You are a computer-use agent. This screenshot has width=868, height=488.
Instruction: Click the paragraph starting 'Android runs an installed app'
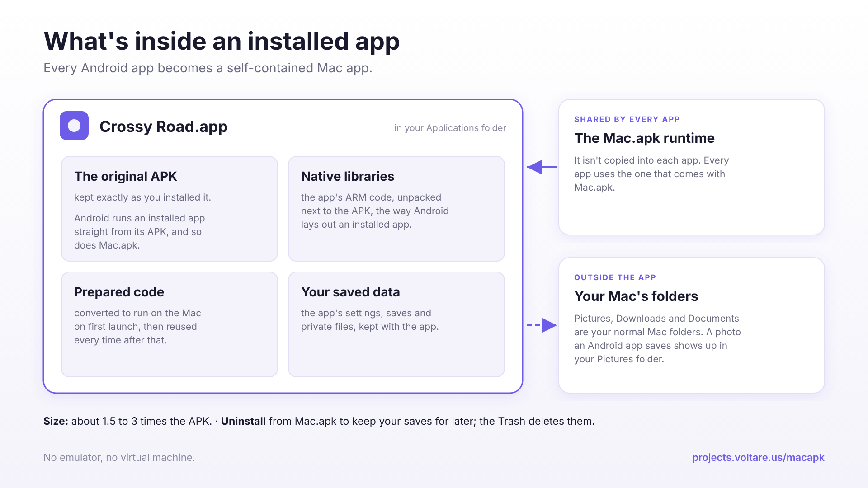coord(139,231)
